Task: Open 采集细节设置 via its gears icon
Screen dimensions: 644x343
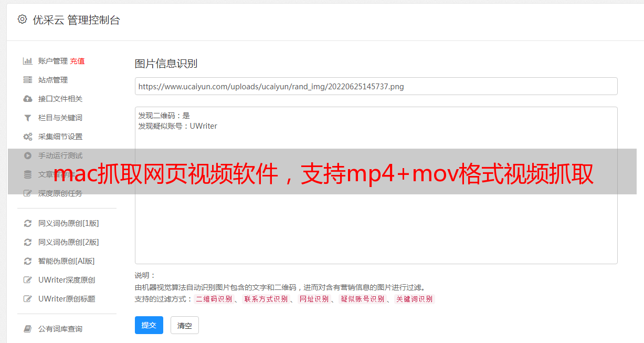Action: 28,137
